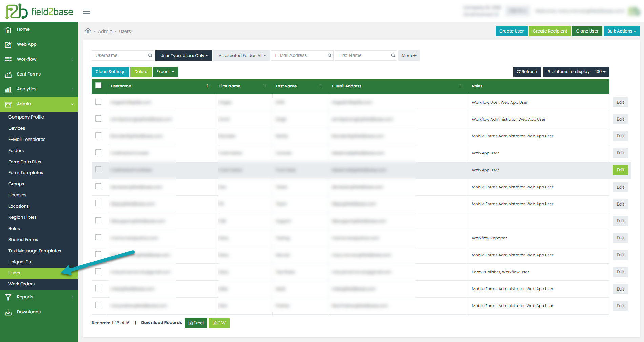The height and width of the screenshot is (342, 644).
Task: Click the green highlighted Edit button
Action: (x=620, y=170)
